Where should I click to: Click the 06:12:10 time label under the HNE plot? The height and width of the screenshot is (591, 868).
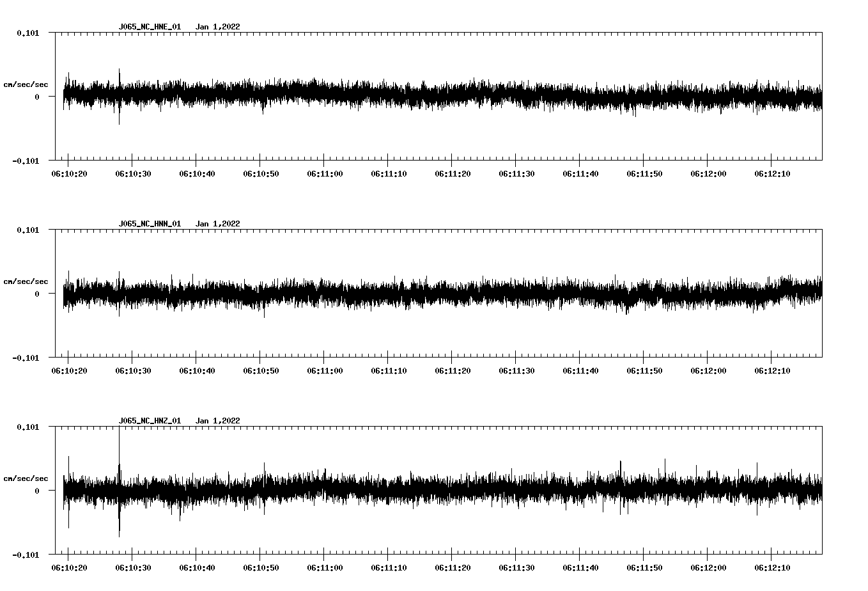772,174
